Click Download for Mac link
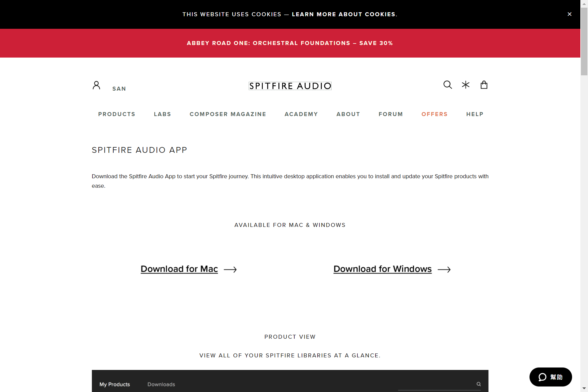588x392 pixels. (179, 269)
